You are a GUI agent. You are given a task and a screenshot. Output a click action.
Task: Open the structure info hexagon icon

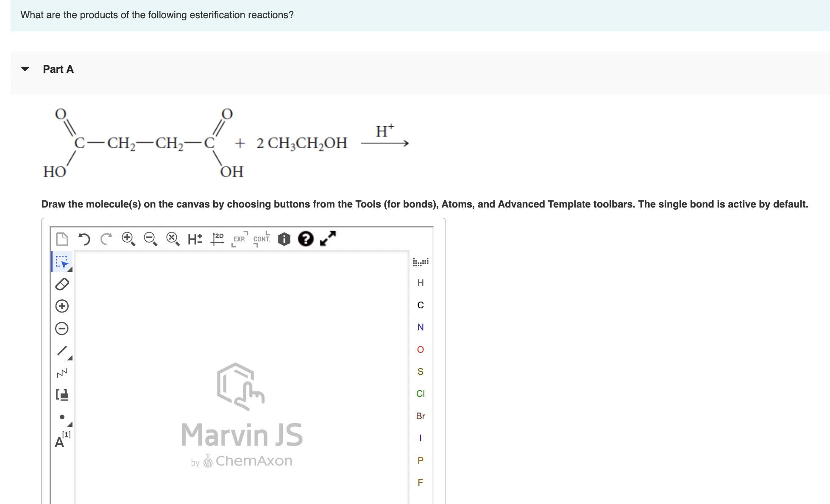coord(283,239)
